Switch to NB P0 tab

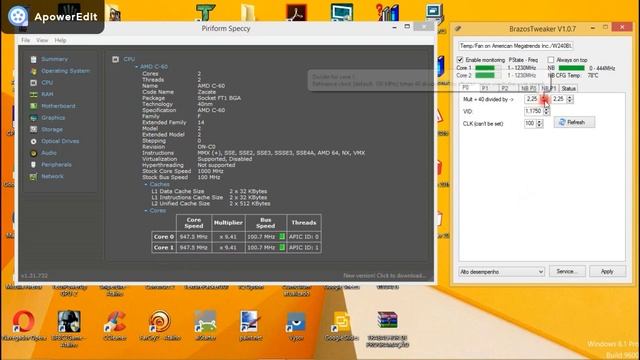click(528, 88)
